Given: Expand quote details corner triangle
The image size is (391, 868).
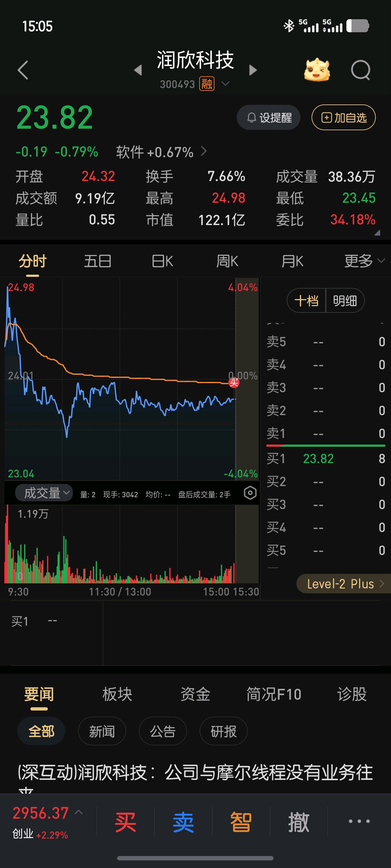Looking at the screenshot, I should (377, 232).
